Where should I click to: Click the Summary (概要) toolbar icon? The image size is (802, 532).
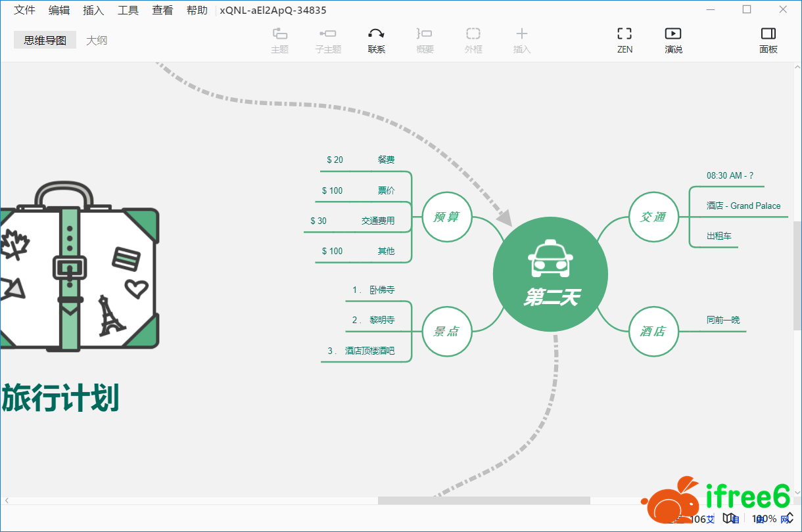(x=425, y=34)
